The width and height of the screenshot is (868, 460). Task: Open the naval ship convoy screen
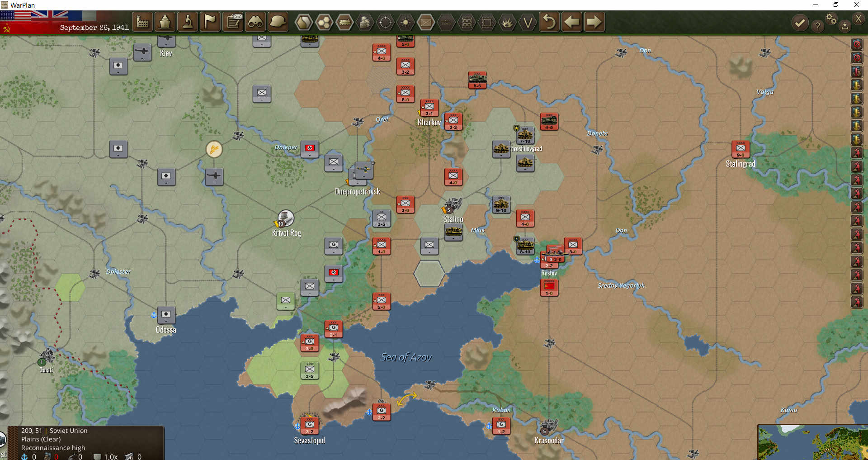(165, 22)
